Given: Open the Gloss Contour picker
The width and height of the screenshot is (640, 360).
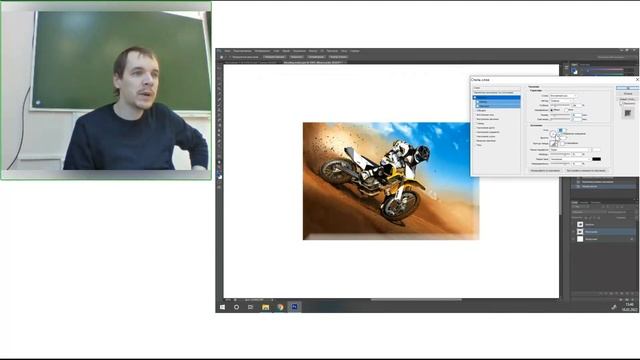Looking at the screenshot, I should (x=553, y=143).
